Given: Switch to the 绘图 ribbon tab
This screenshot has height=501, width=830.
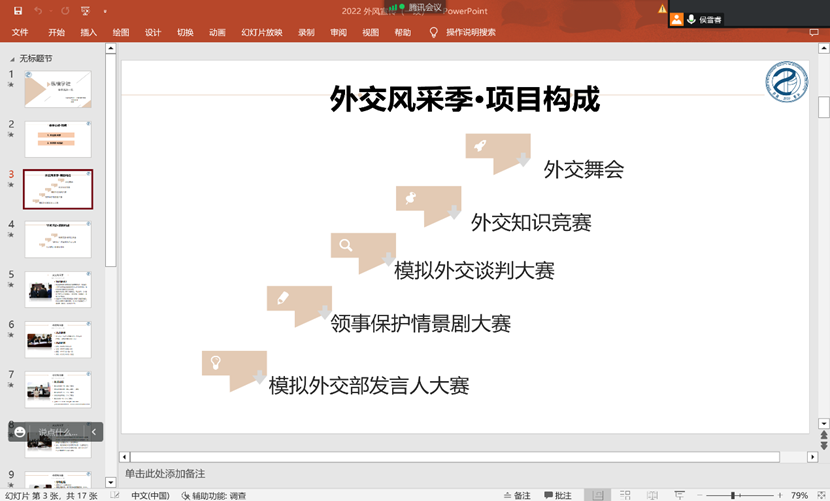Looking at the screenshot, I should point(121,32).
